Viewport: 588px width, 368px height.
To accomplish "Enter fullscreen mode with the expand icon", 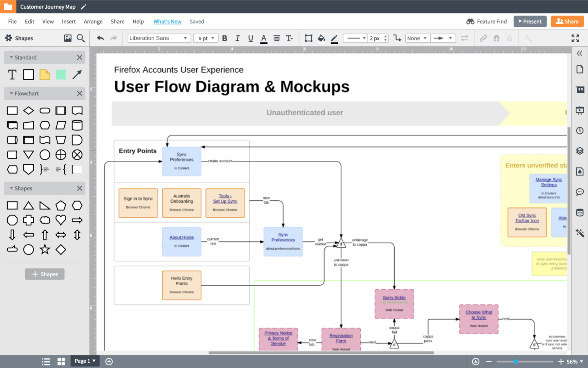I will [x=575, y=38].
